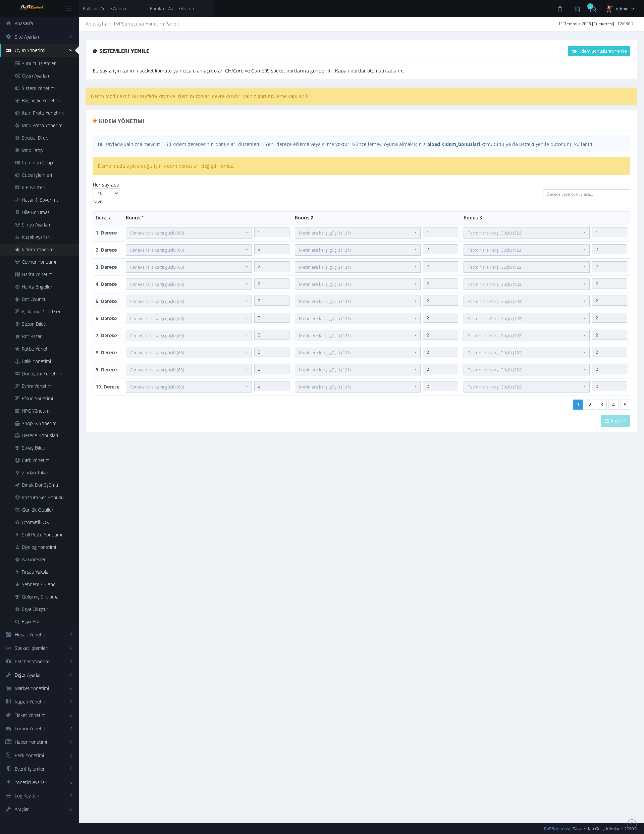
Task: Expand the Hesap Yönetimi menu
Action: point(39,635)
